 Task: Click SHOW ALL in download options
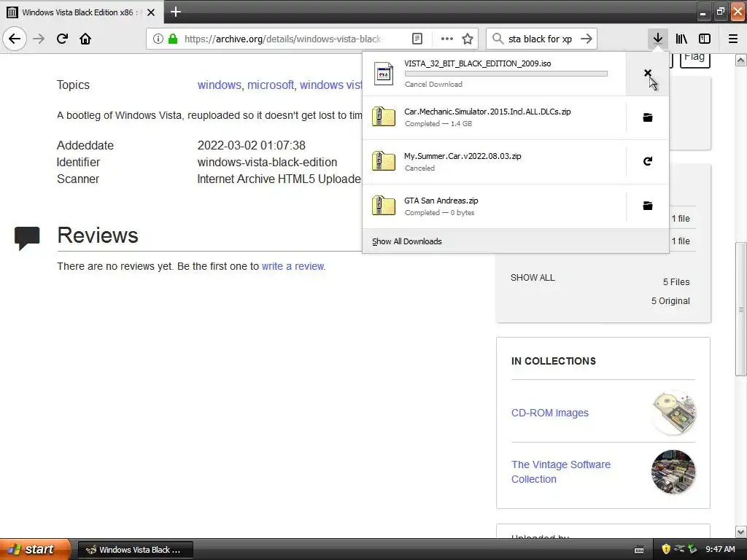click(x=533, y=278)
